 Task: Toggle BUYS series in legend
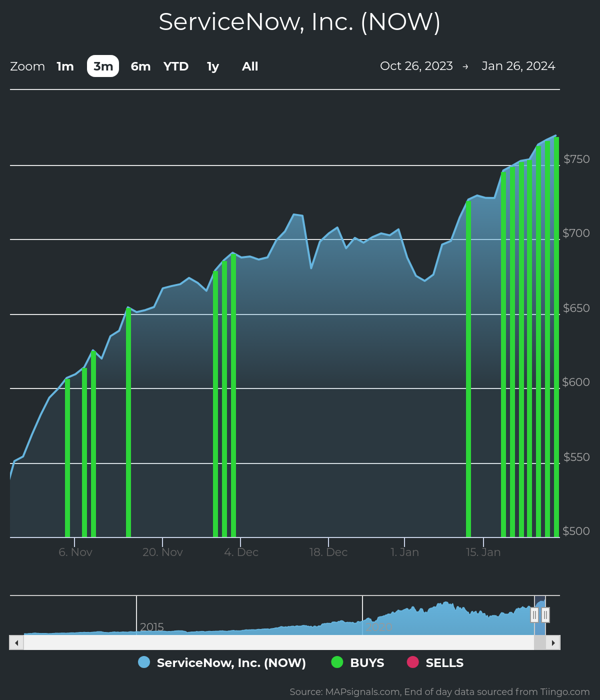point(358,662)
